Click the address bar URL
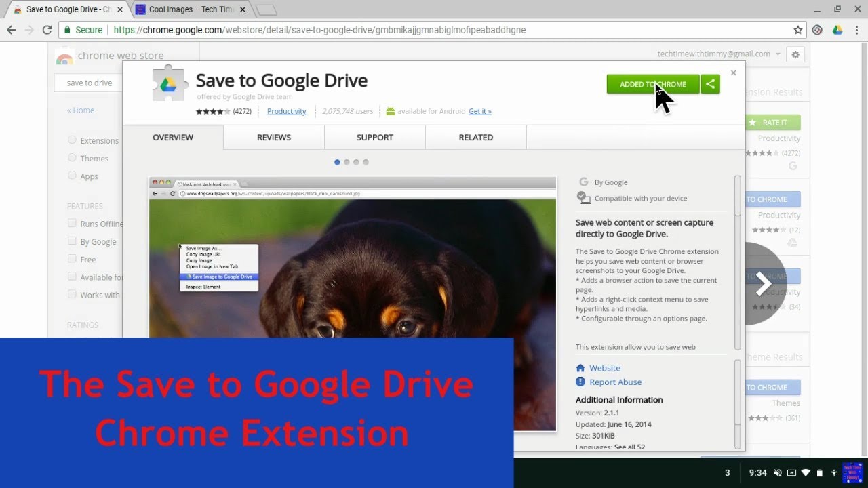The height and width of the screenshot is (488, 868). point(319,30)
